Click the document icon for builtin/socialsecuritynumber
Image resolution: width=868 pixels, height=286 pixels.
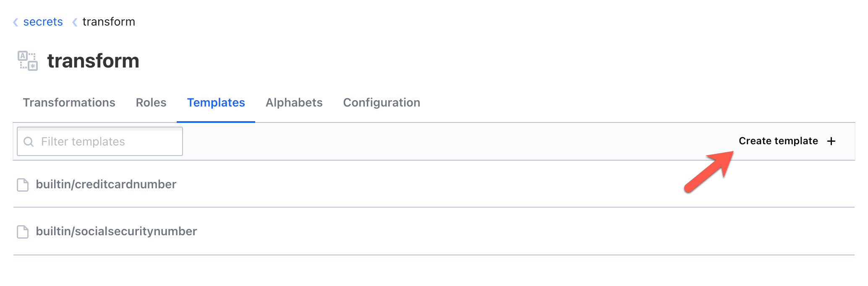(x=23, y=232)
